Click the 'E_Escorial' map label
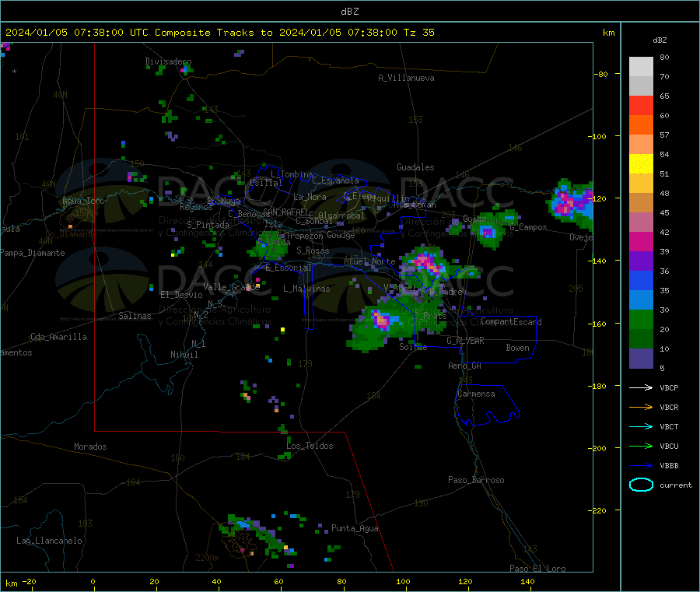The height and width of the screenshot is (592, 700). click(x=289, y=268)
